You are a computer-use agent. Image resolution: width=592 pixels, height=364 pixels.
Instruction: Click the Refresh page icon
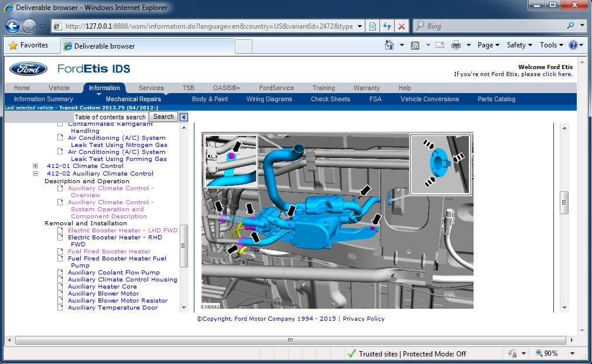click(x=387, y=26)
